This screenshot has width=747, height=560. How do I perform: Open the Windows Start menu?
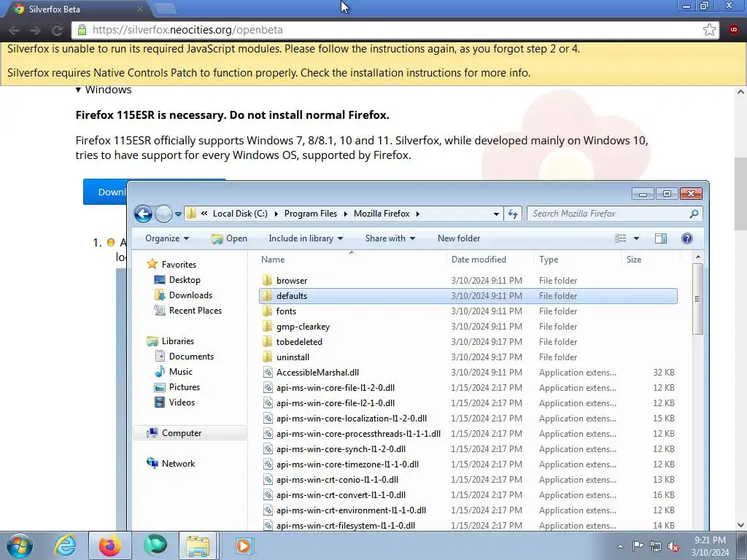click(19, 545)
